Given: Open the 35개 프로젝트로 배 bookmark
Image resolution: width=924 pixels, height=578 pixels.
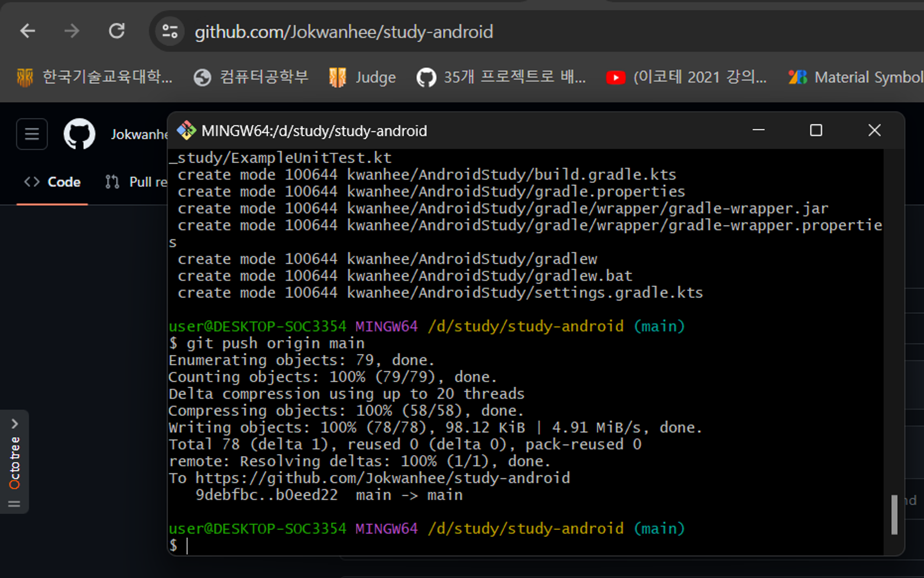Looking at the screenshot, I should [501, 77].
